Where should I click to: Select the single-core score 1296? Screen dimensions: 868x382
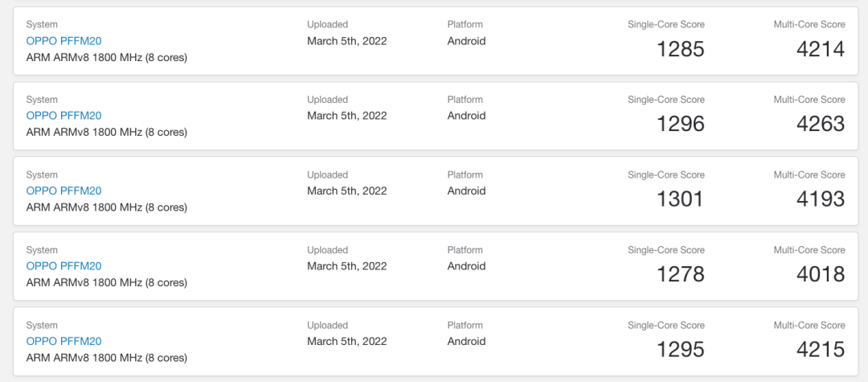click(680, 124)
